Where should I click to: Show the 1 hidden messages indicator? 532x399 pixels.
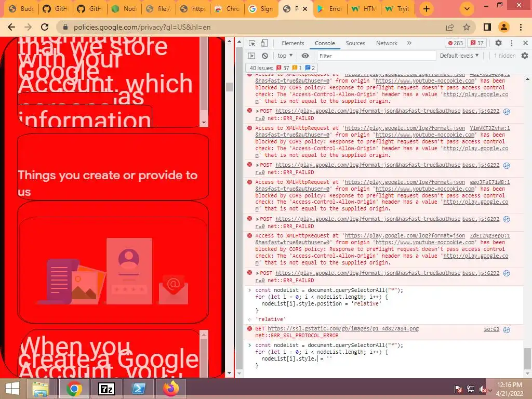tap(504, 56)
